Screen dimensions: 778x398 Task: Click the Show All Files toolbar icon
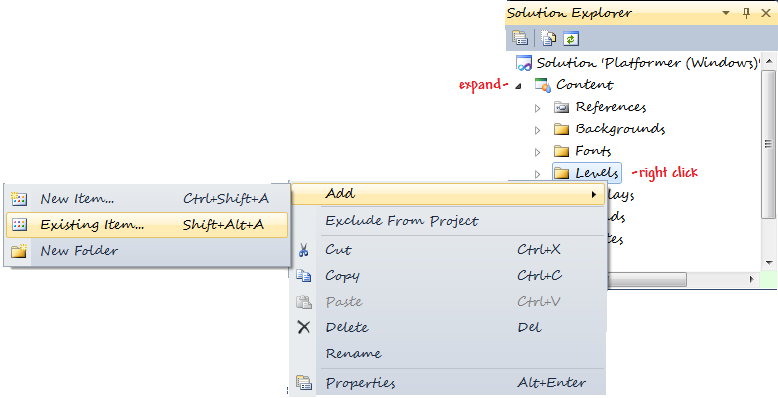(x=548, y=38)
